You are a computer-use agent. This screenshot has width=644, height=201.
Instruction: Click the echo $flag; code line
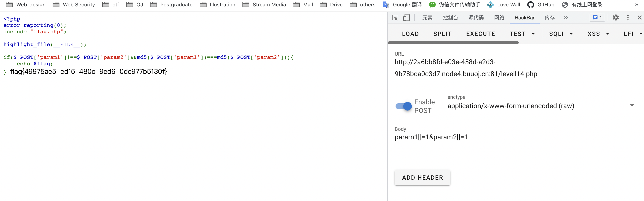pyautogui.click(x=35, y=64)
